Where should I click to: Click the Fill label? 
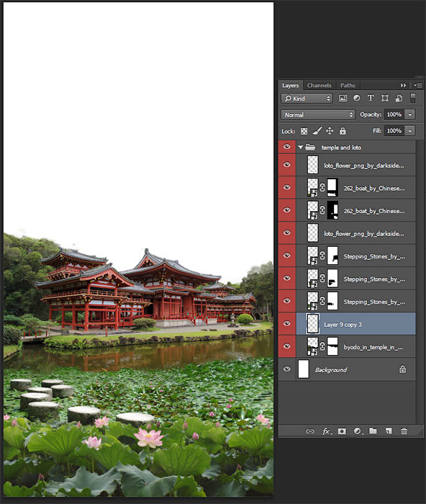377,131
